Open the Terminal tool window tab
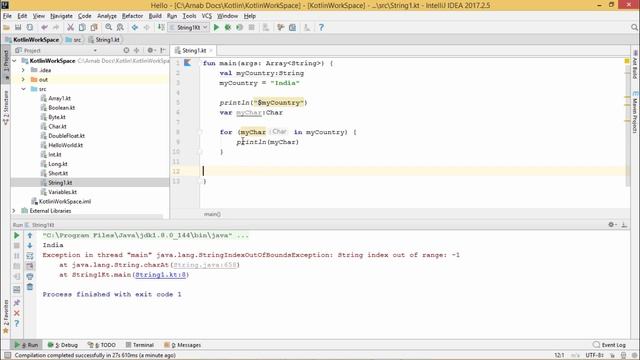Screen dimensions: 640x360 click(x=140, y=345)
